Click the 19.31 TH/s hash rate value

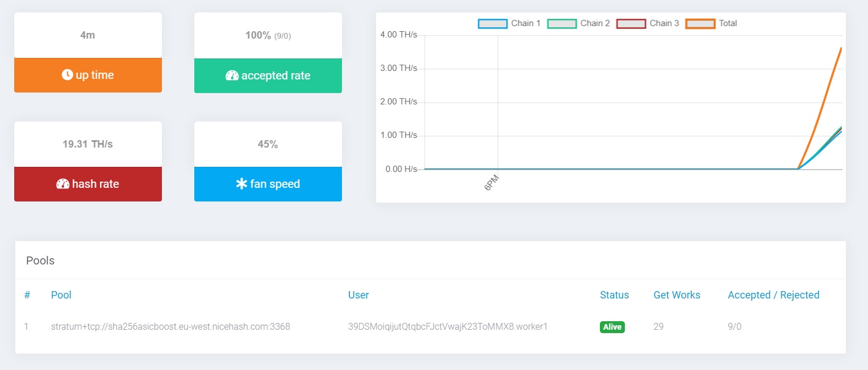(x=87, y=144)
